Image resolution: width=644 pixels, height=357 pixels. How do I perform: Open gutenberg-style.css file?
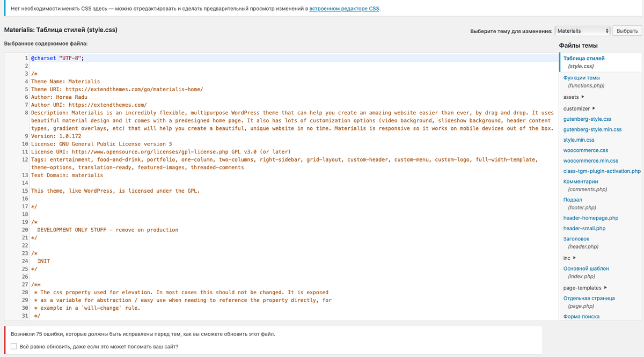pos(587,119)
